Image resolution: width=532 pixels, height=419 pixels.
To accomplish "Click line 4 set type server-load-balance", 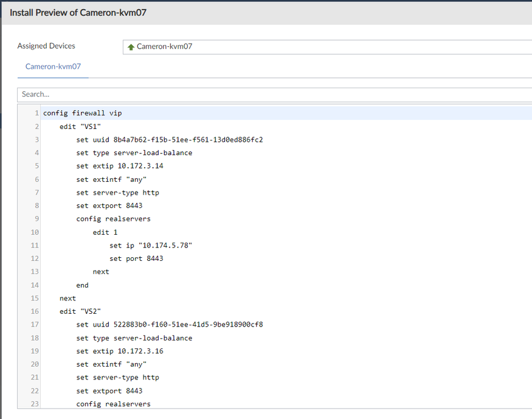I will pyautogui.click(x=134, y=153).
